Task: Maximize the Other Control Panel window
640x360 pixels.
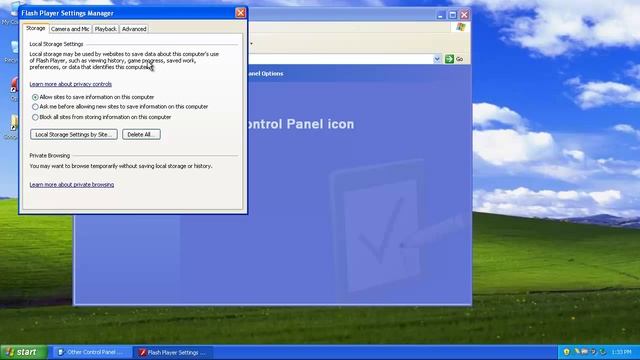Action: 452,15
